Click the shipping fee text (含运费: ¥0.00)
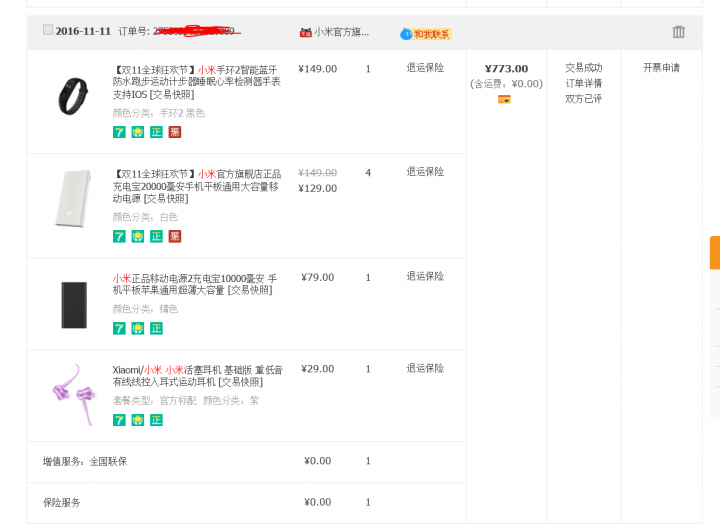720x530 pixels. click(506, 84)
